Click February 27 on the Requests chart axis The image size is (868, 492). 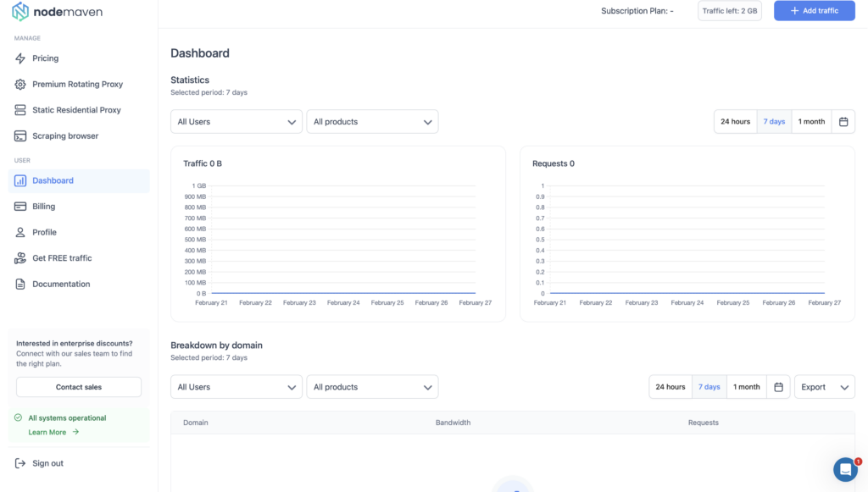point(824,303)
